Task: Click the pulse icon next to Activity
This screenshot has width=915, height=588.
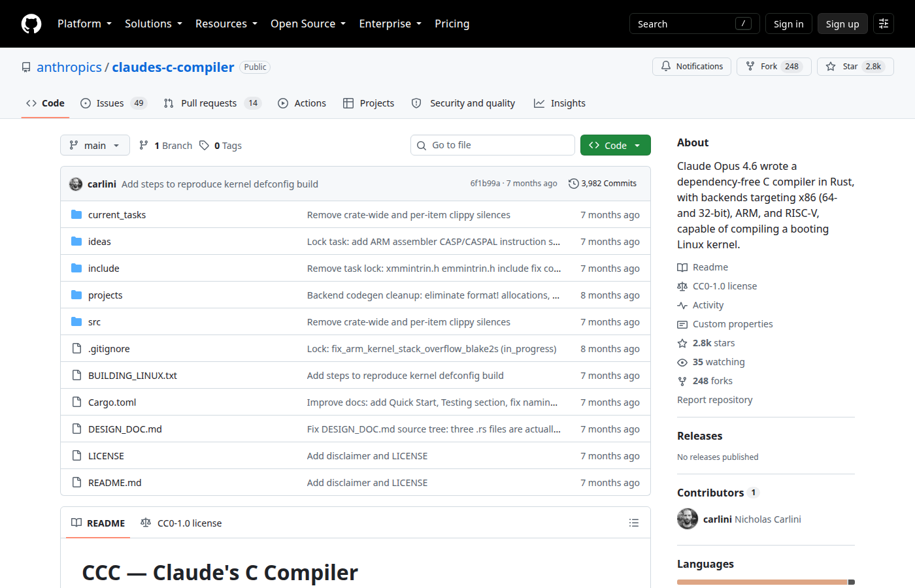Action: pyautogui.click(x=682, y=305)
